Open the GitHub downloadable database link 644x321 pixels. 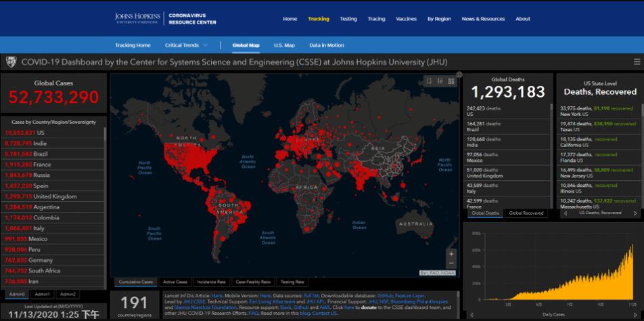385,295
